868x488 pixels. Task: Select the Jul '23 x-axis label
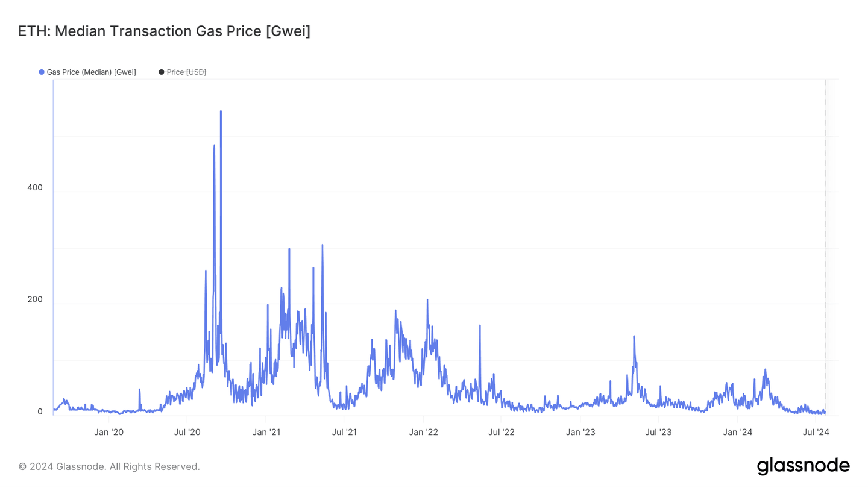tap(659, 432)
